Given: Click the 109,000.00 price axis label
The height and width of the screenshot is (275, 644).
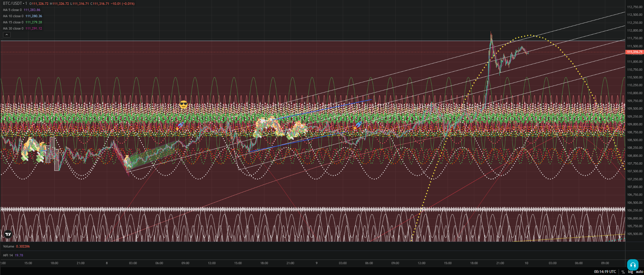Looking at the screenshot, I should coord(635,124).
